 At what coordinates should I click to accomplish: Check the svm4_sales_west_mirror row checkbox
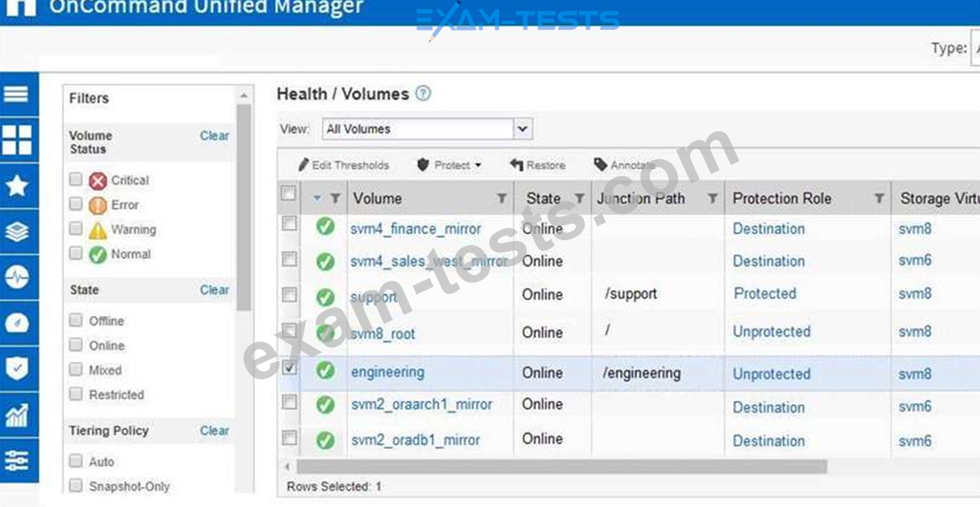pyautogui.click(x=289, y=260)
